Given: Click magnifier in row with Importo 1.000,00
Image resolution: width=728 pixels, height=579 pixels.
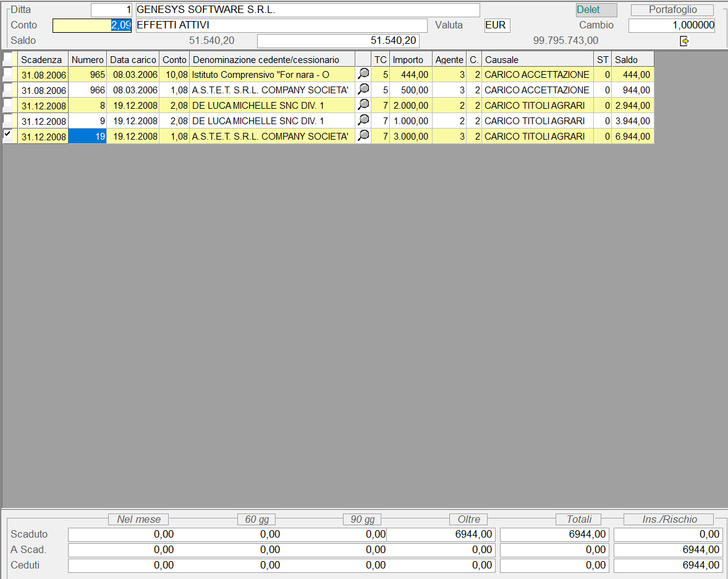Looking at the screenshot, I should click(363, 120).
